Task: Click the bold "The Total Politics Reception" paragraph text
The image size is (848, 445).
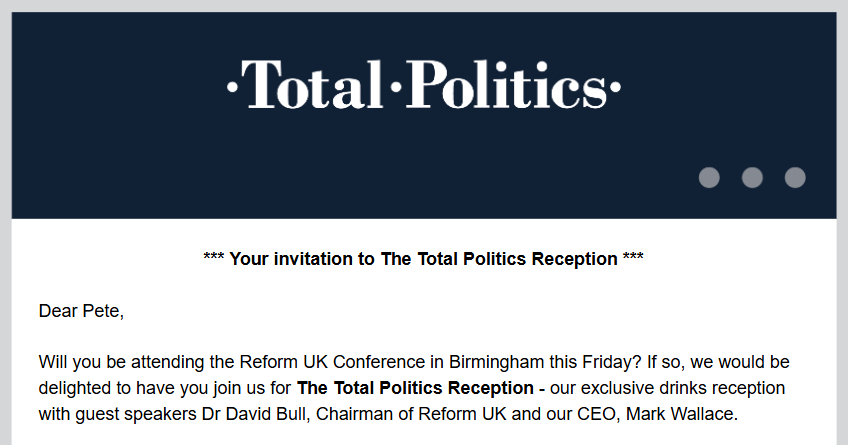Action: (415, 387)
